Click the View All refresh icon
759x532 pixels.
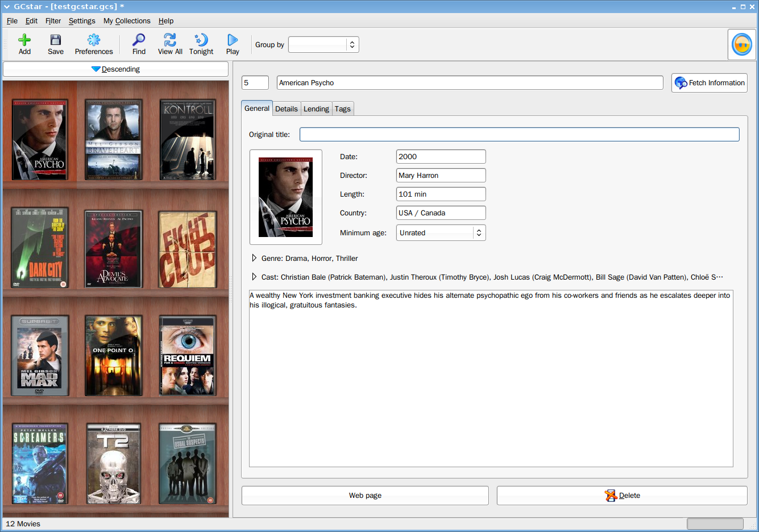(x=170, y=40)
